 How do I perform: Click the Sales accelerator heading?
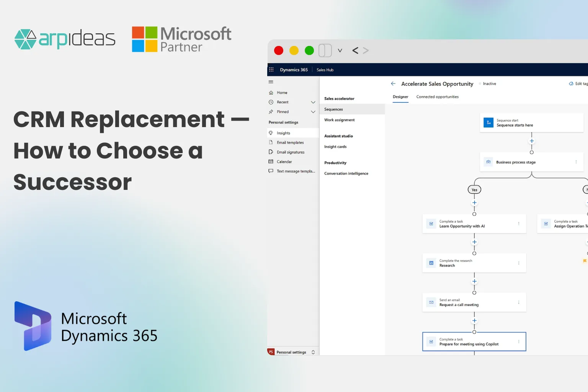[339, 99]
